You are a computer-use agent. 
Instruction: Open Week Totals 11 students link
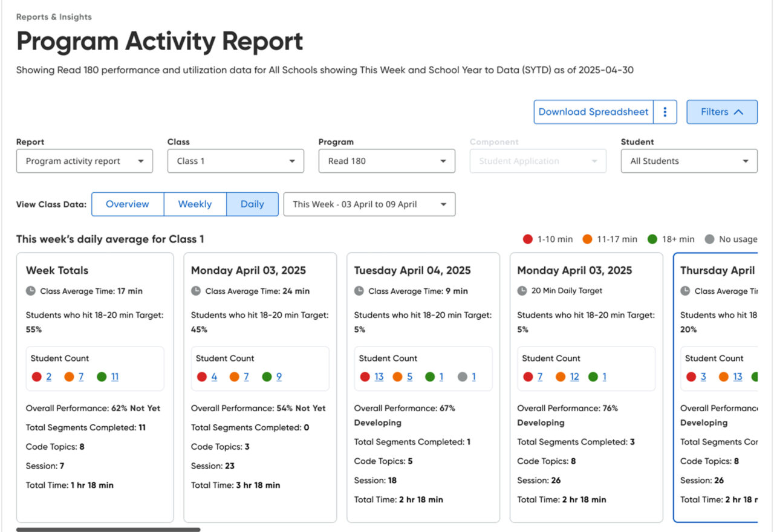(115, 377)
